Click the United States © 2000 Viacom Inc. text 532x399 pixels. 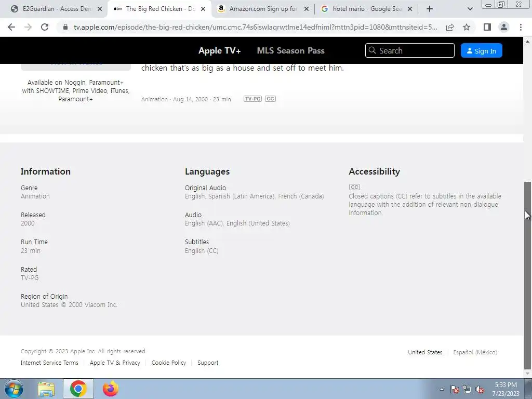(69, 304)
